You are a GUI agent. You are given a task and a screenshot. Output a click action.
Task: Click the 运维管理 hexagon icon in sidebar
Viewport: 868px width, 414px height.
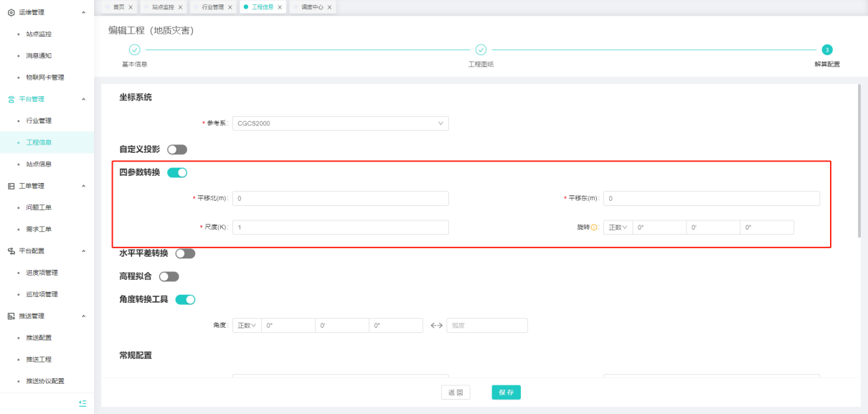tap(11, 13)
